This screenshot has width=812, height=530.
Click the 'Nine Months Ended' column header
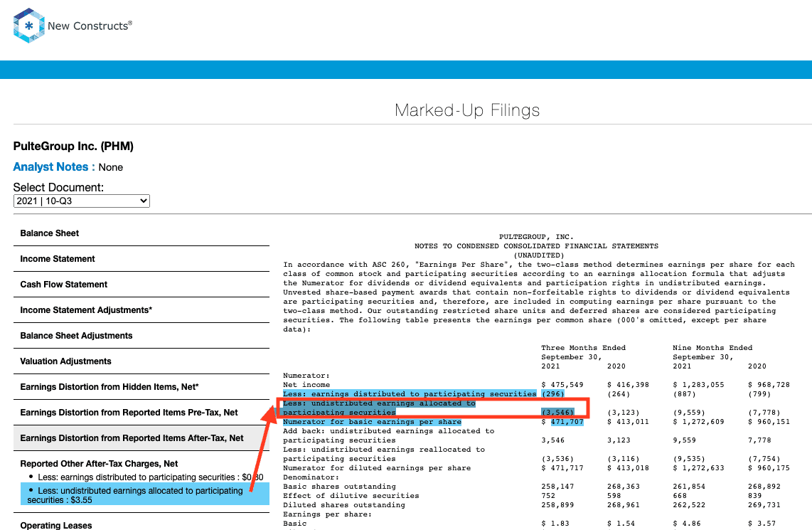click(712, 348)
